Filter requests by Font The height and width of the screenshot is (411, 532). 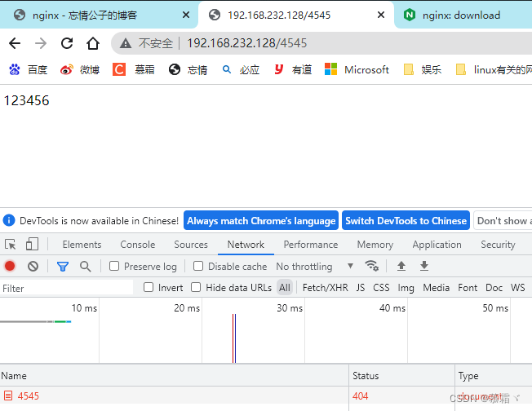pyautogui.click(x=468, y=288)
